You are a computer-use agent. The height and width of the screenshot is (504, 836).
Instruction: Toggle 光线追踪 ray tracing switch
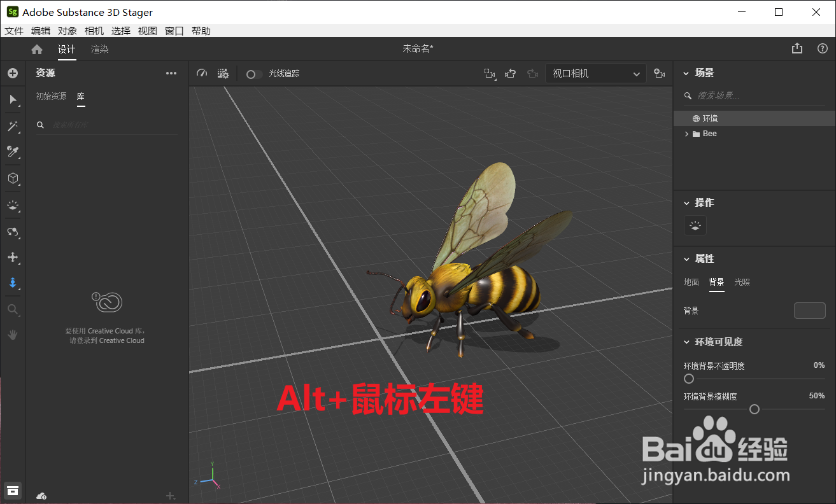[x=253, y=74]
